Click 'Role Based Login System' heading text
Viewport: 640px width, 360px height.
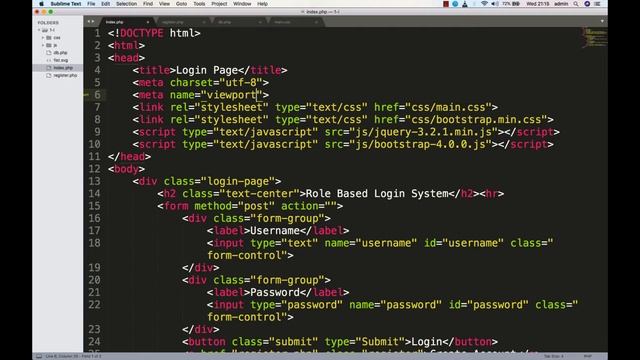tap(377, 193)
